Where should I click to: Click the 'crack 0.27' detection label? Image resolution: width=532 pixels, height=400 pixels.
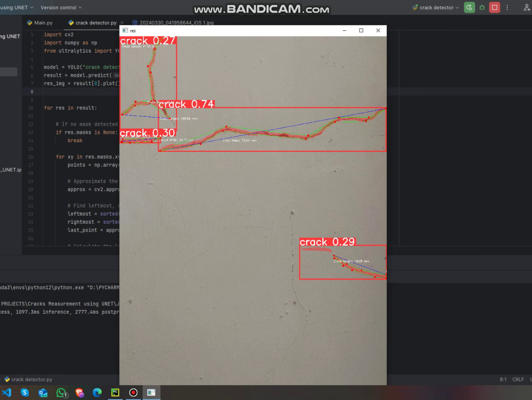[x=148, y=41]
